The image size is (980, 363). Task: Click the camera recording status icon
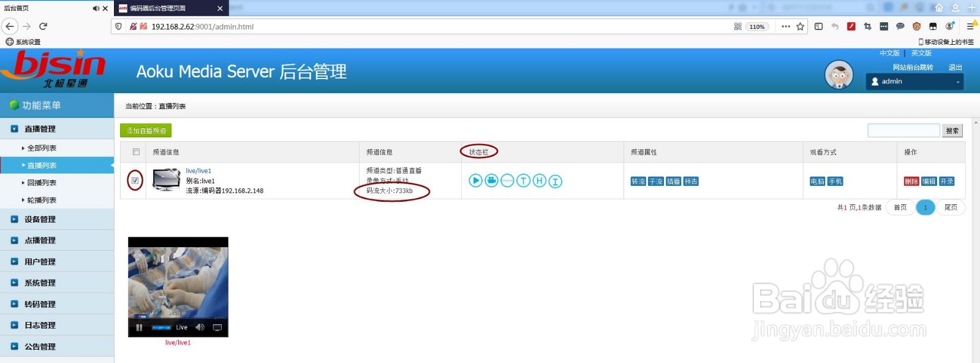491,181
